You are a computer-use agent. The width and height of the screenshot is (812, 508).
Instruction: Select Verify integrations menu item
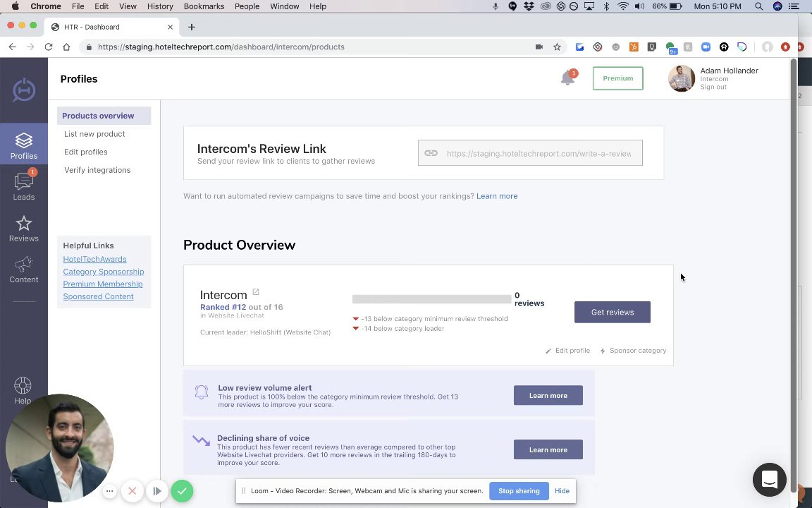click(97, 170)
